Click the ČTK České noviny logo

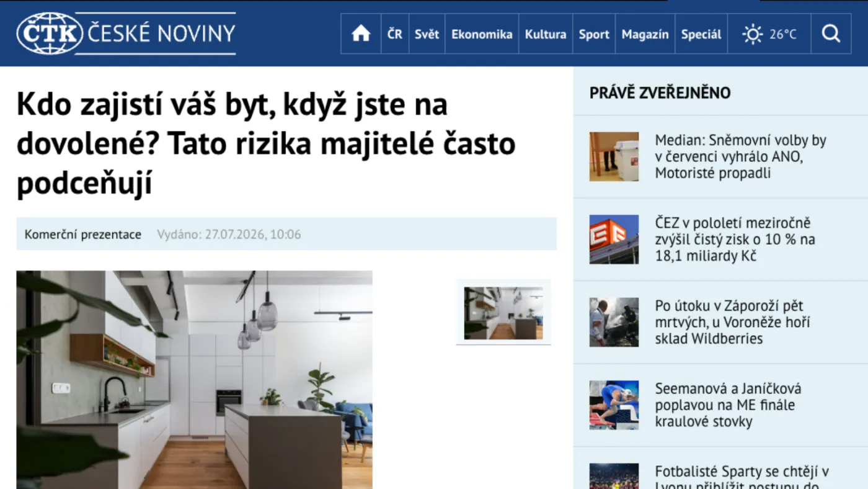[x=126, y=34]
